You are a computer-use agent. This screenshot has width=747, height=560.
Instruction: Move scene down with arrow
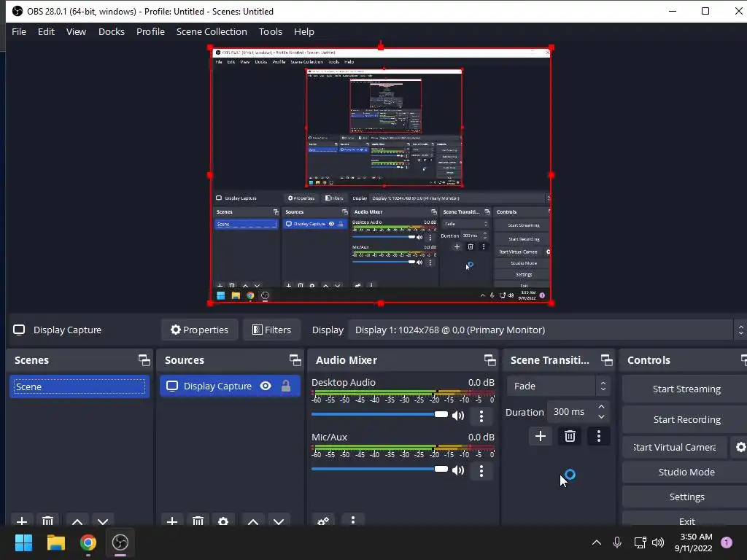[103, 521]
